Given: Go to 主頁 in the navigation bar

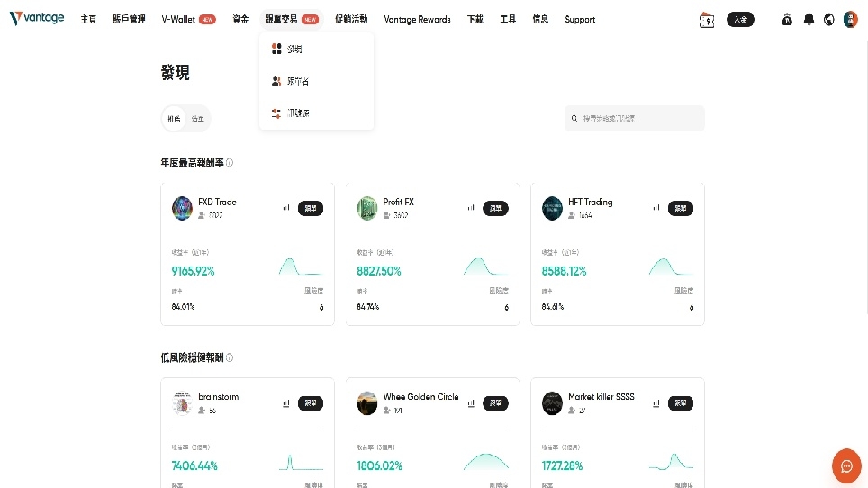Looking at the screenshot, I should [x=88, y=20].
